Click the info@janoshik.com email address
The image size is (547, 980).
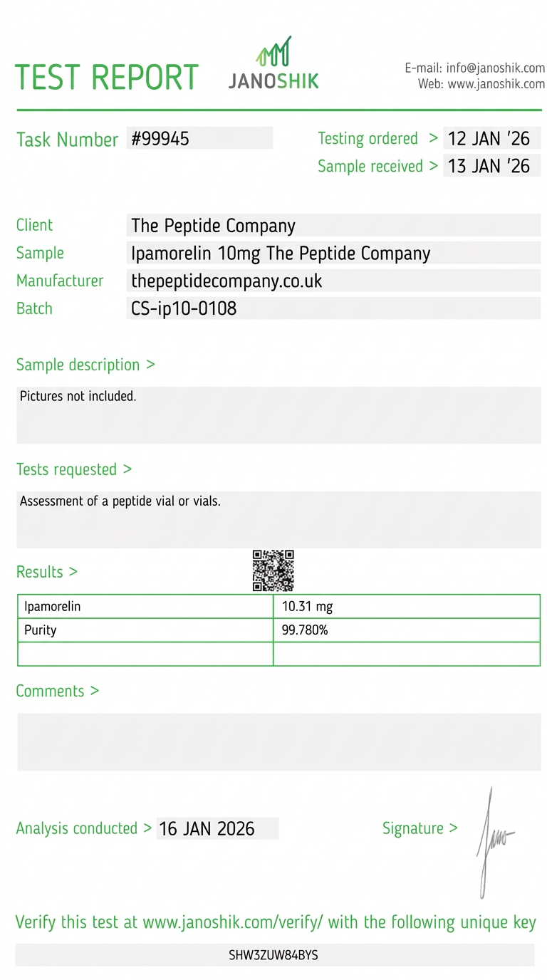pos(495,68)
